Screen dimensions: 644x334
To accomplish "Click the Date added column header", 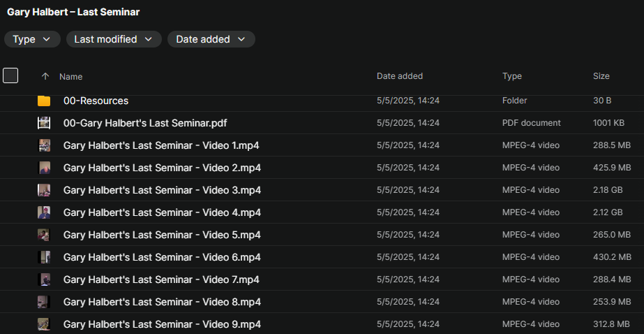I will tap(400, 76).
